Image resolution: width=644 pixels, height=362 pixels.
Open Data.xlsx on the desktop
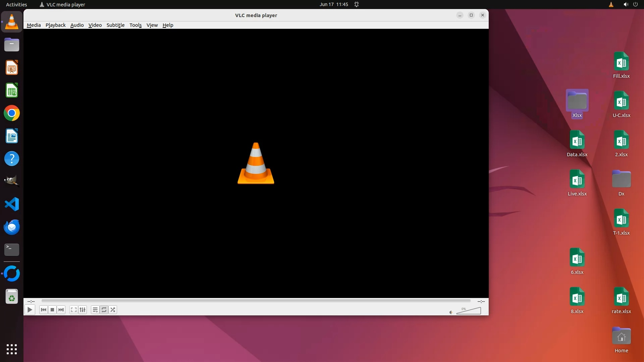(x=577, y=142)
